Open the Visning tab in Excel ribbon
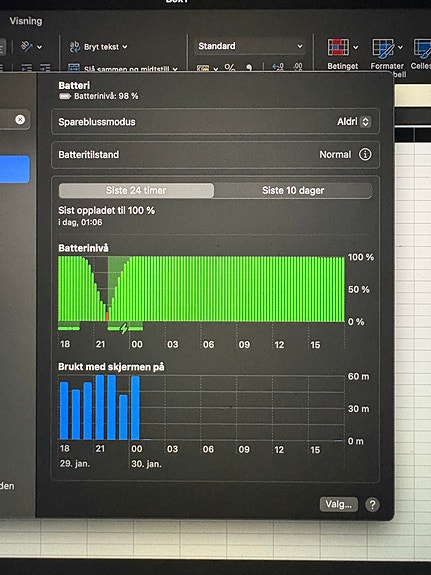Viewport: 431px width, 575px height. [26, 21]
